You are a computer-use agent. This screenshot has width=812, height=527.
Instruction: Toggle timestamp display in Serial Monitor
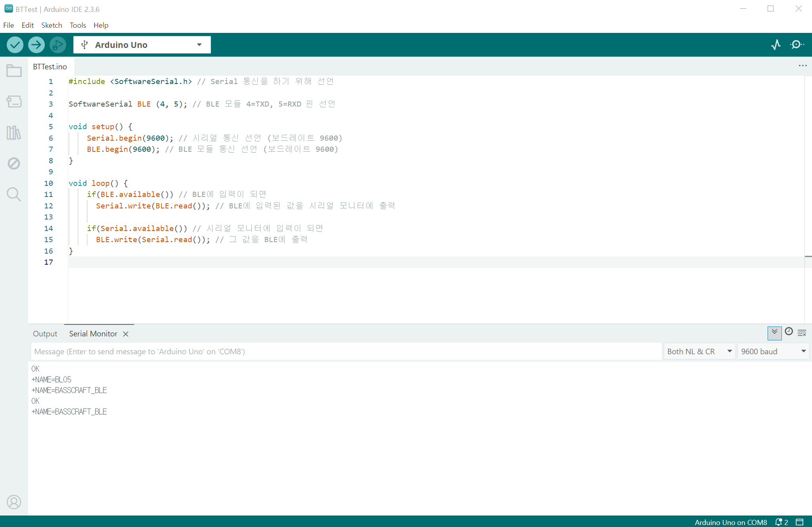[789, 332]
